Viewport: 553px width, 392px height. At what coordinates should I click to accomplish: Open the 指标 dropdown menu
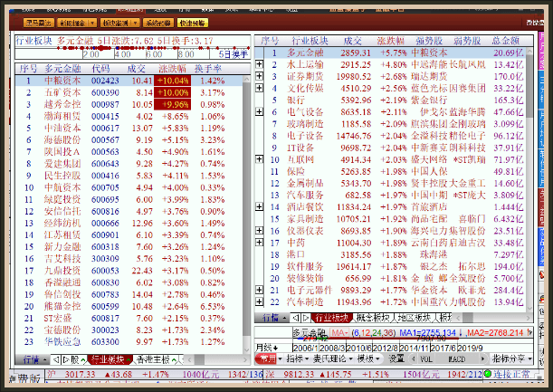pyautogui.click(x=297, y=359)
